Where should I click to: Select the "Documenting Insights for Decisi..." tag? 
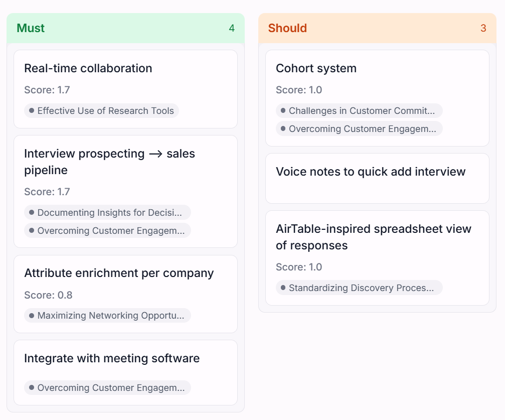[107, 213]
